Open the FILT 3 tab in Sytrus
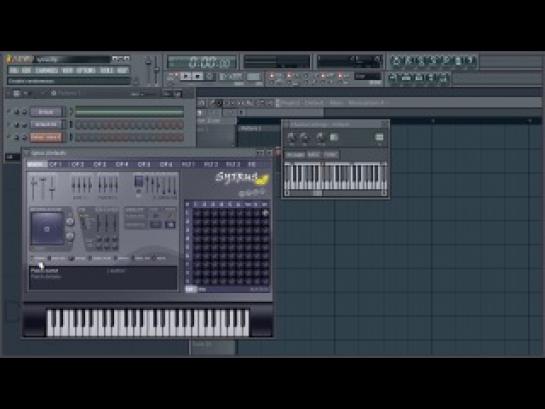The image size is (545, 409). (233, 164)
